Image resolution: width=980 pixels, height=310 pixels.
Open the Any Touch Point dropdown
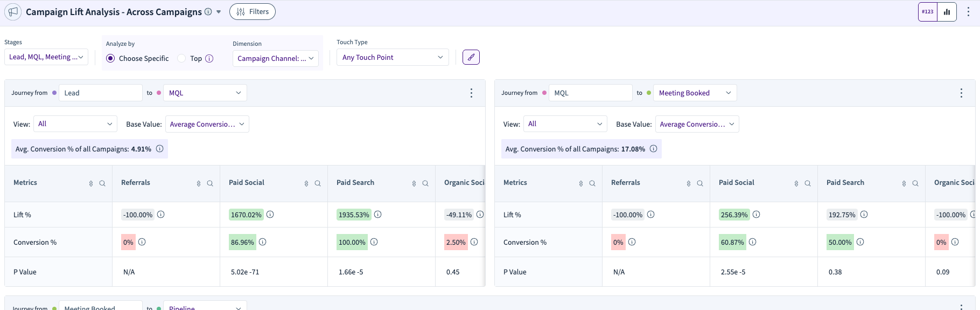pyautogui.click(x=393, y=57)
